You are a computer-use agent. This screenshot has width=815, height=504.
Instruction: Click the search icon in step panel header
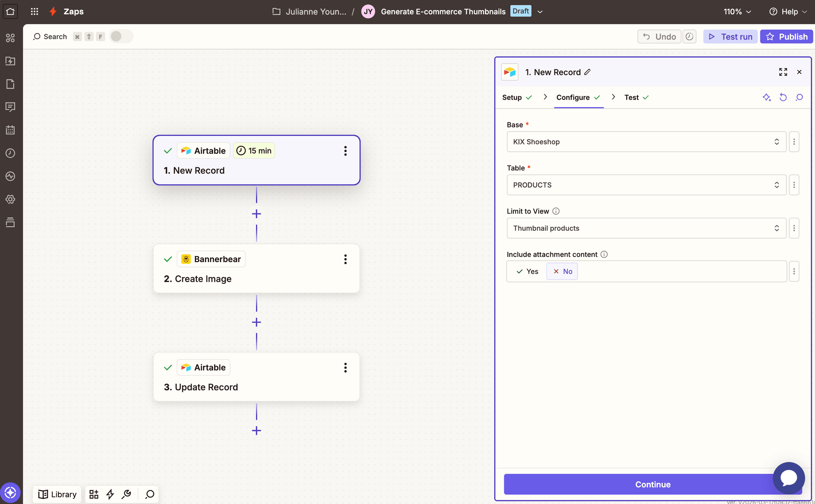click(799, 97)
